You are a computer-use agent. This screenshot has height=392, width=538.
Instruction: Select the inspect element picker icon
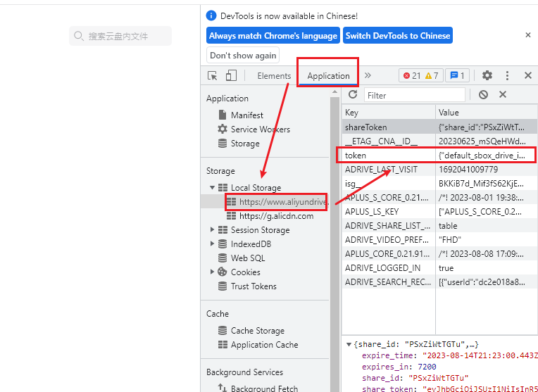[x=213, y=75]
